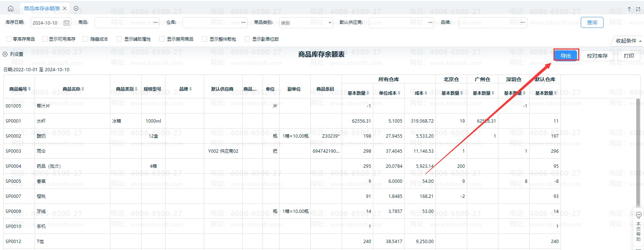Toggle the 隐藏成本 checkbox
Screen dimensions: 644x250
pyautogui.click(x=86, y=39)
